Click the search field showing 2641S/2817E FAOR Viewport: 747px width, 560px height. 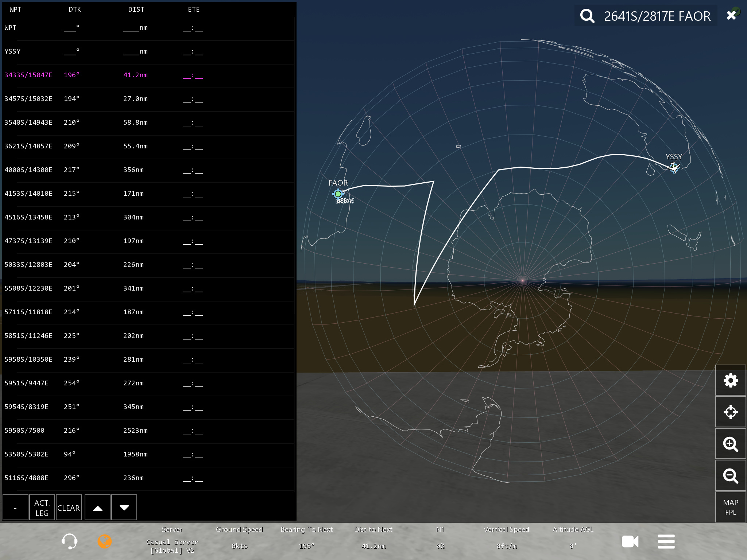pyautogui.click(x=657, y=16)
